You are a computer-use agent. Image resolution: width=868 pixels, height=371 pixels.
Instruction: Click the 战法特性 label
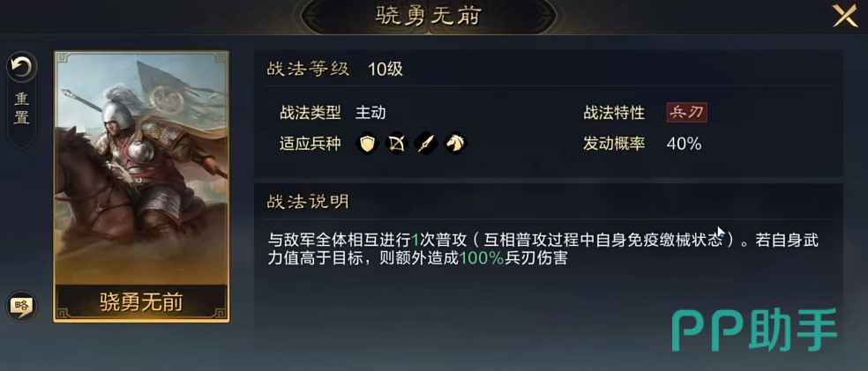click(613, 113)
